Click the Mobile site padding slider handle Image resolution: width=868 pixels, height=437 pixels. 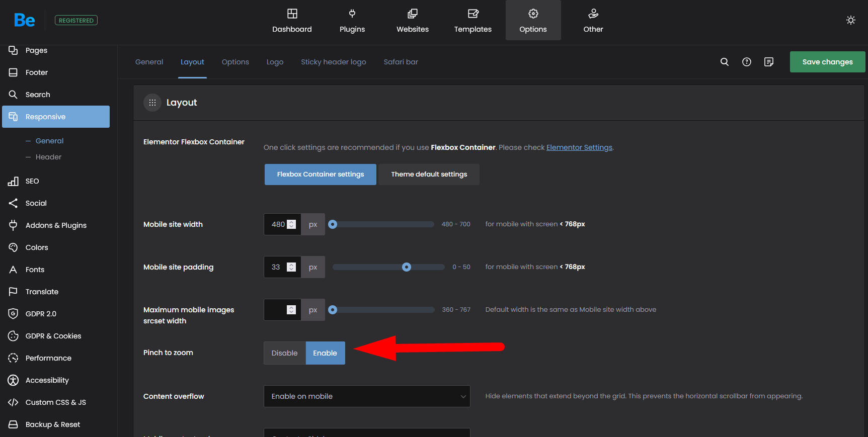407,267
